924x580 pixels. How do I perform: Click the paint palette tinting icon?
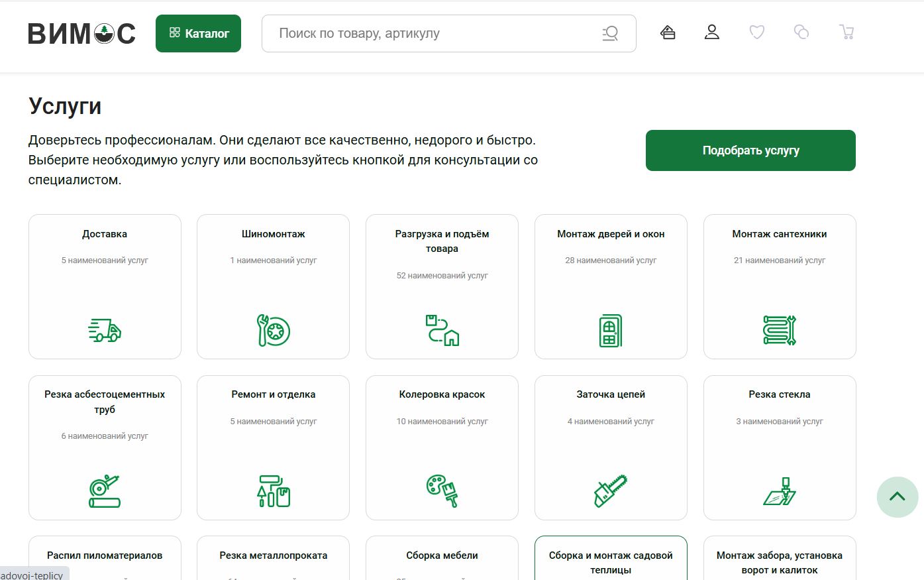442,491
